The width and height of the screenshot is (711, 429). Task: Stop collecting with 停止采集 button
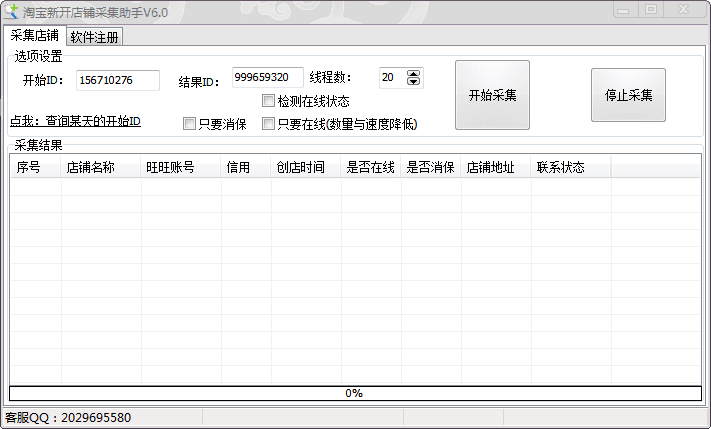coord(628,95)
